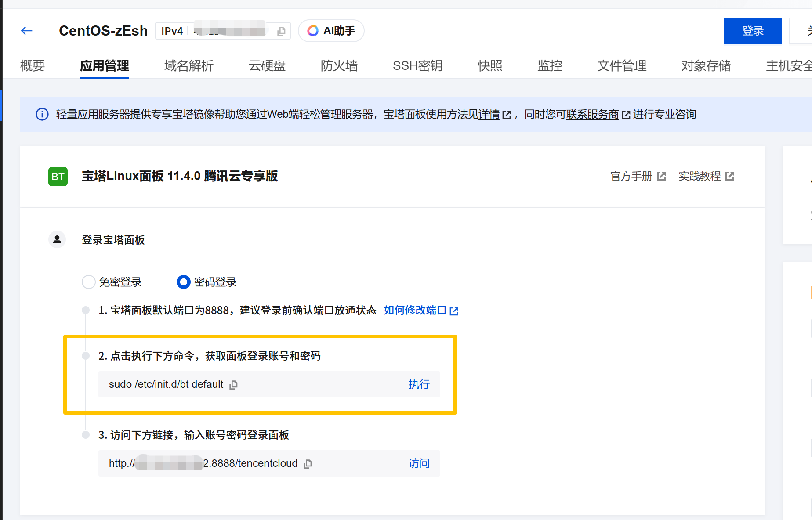Switch to the 概要 tab
This screenshot has width=812, height=520.
33,66
